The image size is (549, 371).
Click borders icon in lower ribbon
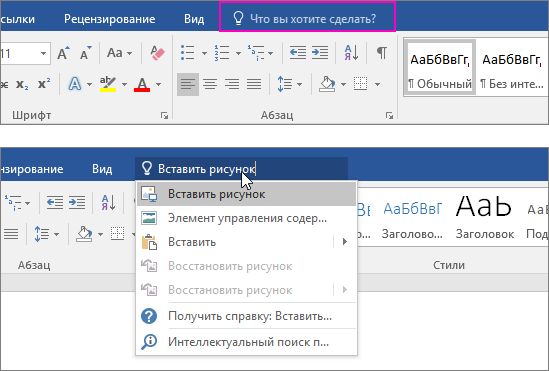[118, 233]
